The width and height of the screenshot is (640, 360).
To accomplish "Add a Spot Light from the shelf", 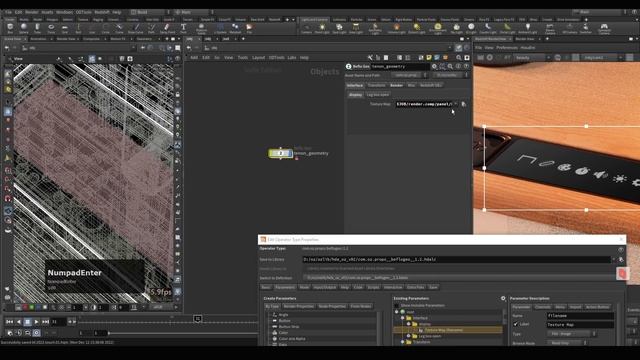I will [339, 28].
